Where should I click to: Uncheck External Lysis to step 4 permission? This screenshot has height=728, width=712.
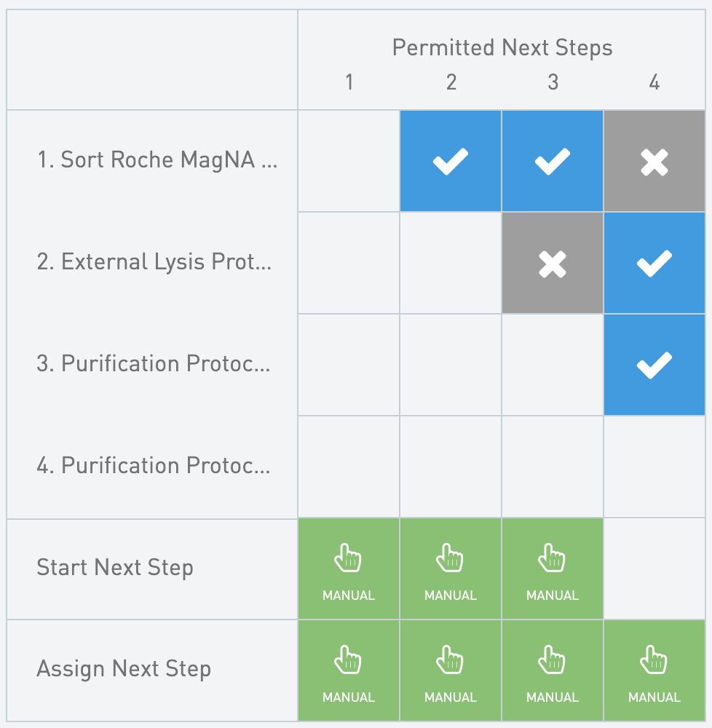pos(654,264)
